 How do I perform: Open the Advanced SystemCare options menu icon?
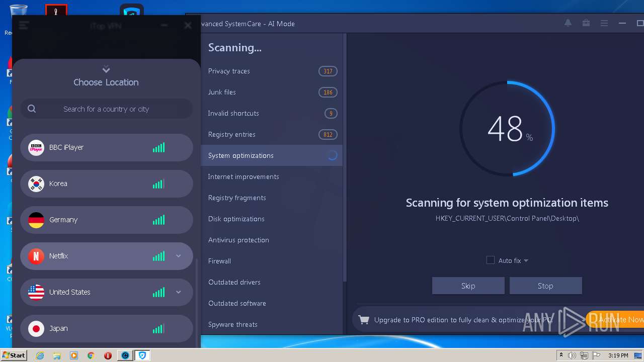[604, 23]
